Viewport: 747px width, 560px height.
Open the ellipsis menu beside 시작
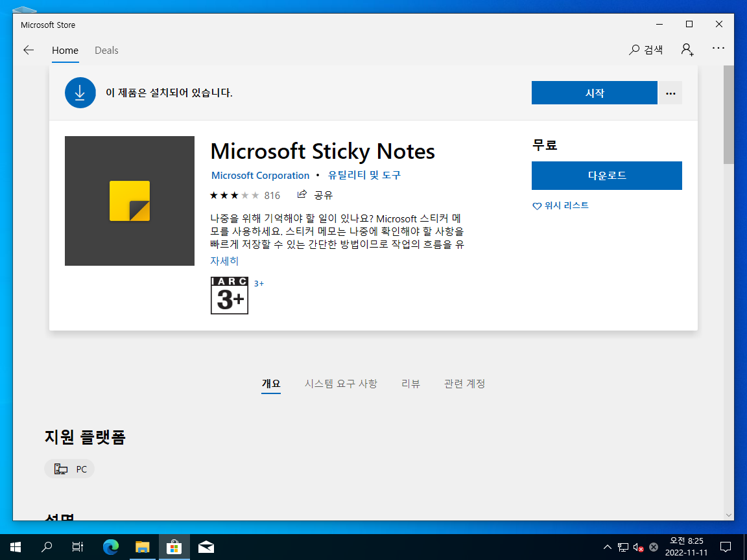tap(670, 93)
